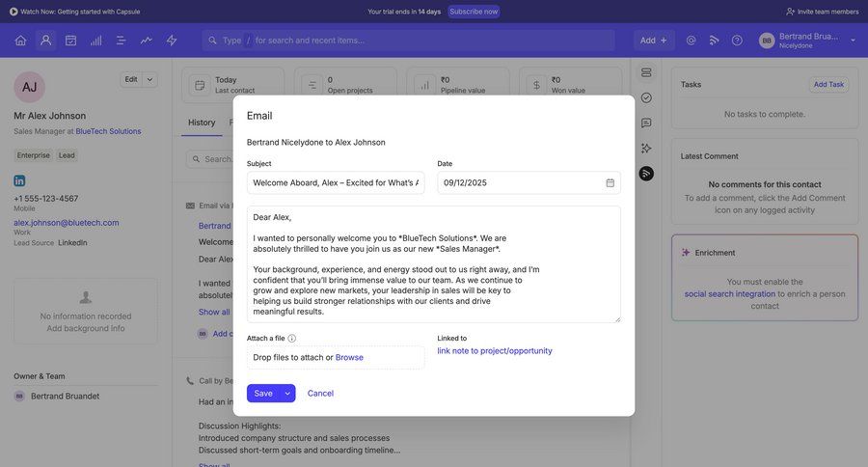Screen dimensions: 868x467
Task: Expand the Save button dropdown arrow
Action: (287, 394)
